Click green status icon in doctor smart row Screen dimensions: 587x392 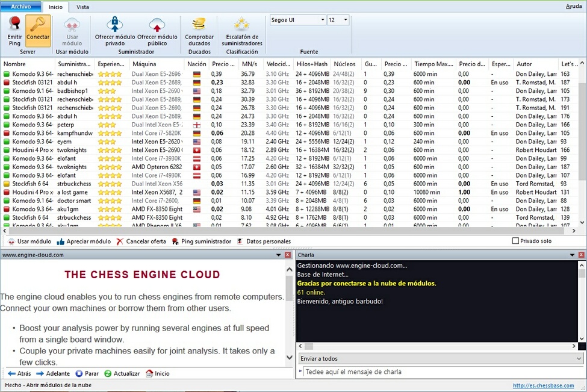[7, 201]
